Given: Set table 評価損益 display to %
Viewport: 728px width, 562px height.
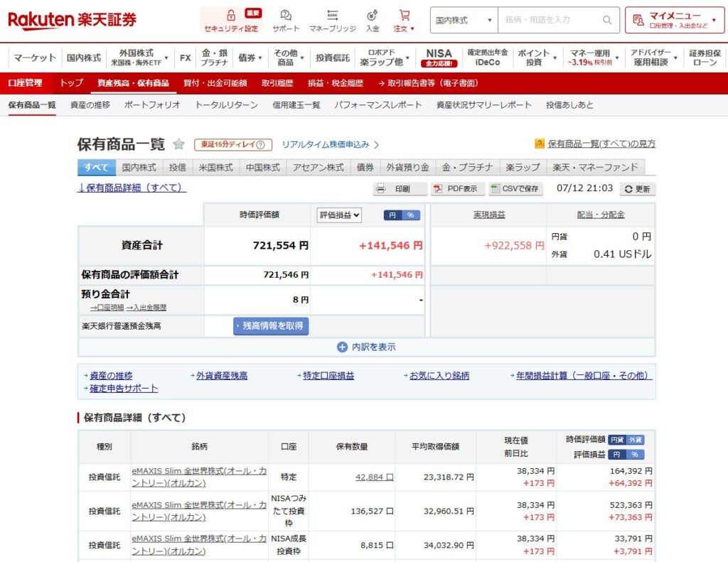Looking at the screenshot, I should 635,455.
